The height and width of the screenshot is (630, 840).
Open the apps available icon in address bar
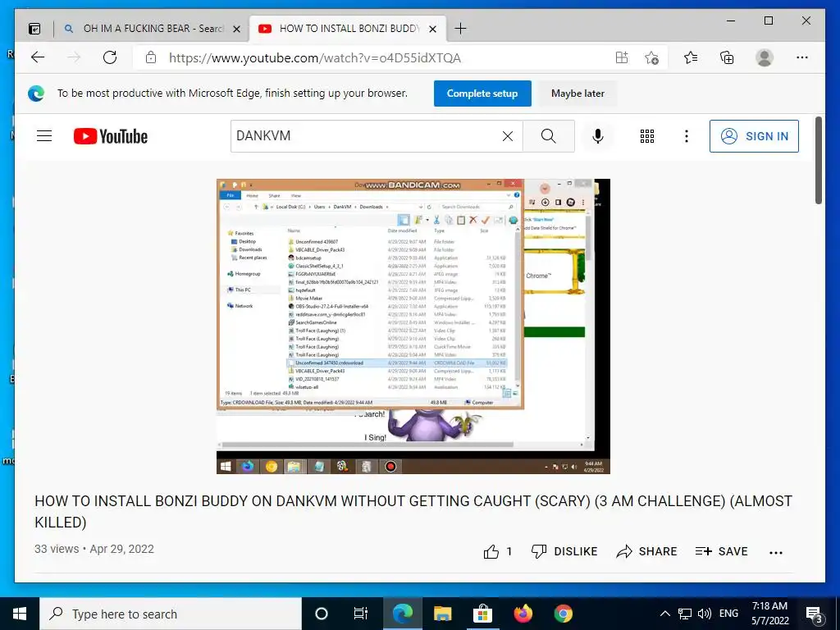[622, 58]
